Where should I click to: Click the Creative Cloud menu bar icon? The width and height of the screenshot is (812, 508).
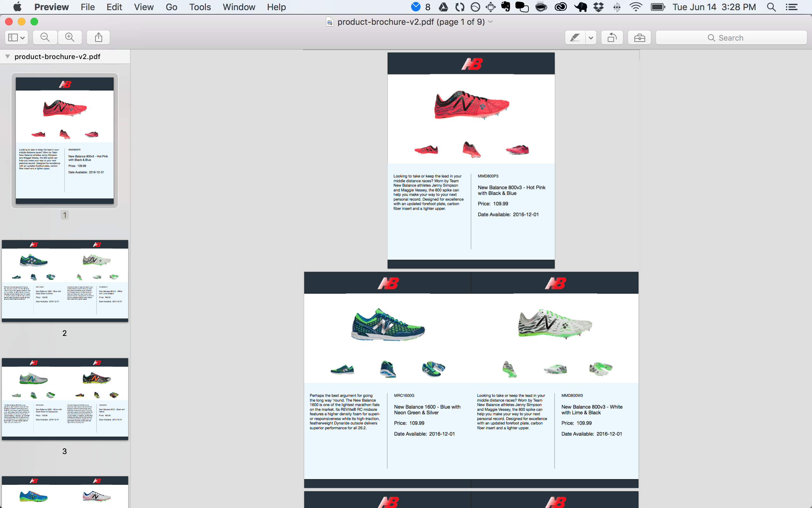[x=560, y=7]
